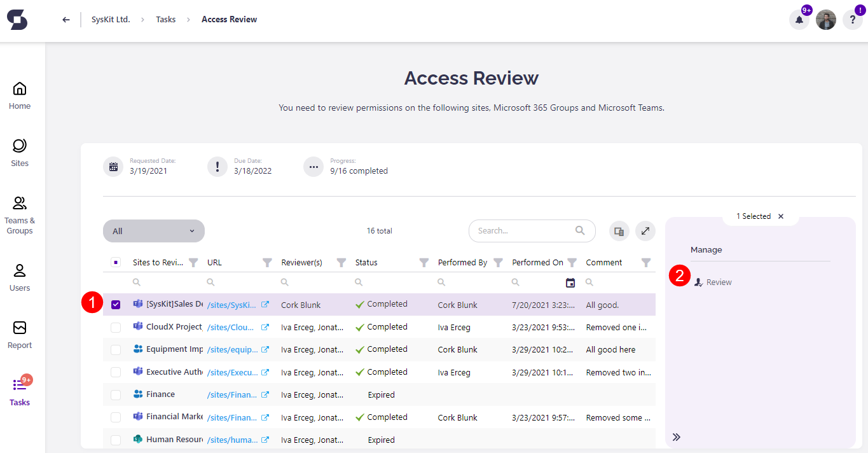Screen dimensions: 868x453
Task: Select the Finance row checkbox
Action: 116,395
